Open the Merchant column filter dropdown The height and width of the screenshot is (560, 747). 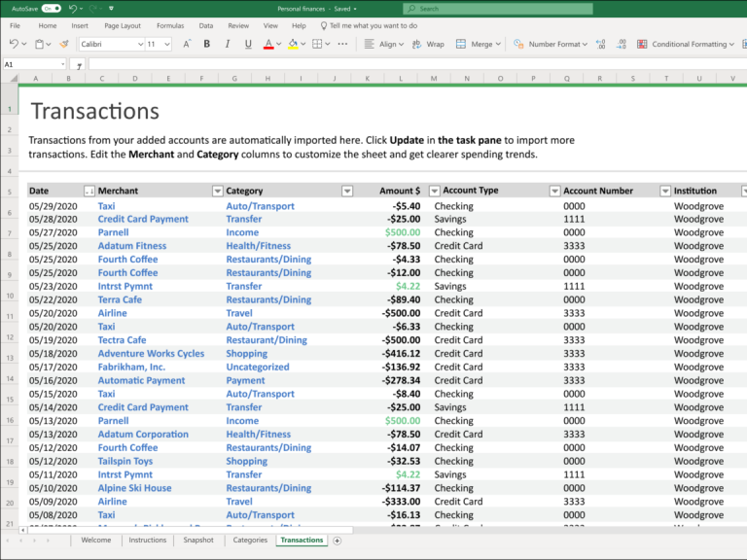pyautogui.click(x=218, y=192)
